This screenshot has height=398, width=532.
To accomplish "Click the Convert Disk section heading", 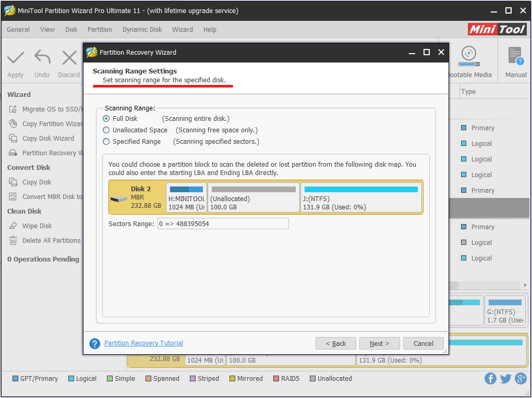I will click(29, 167).
